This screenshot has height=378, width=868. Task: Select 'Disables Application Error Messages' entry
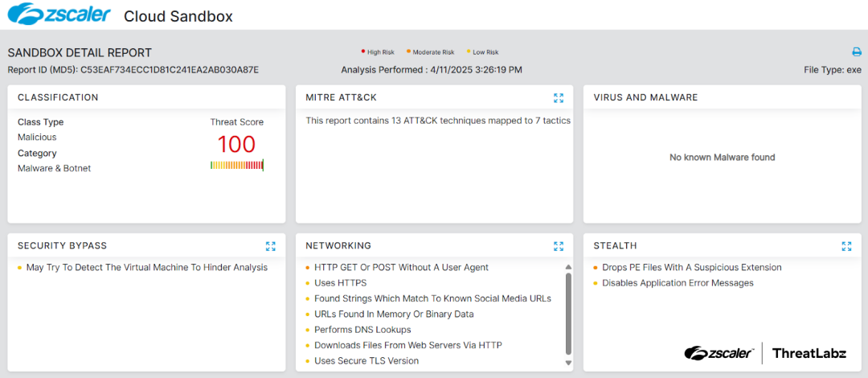678,283
